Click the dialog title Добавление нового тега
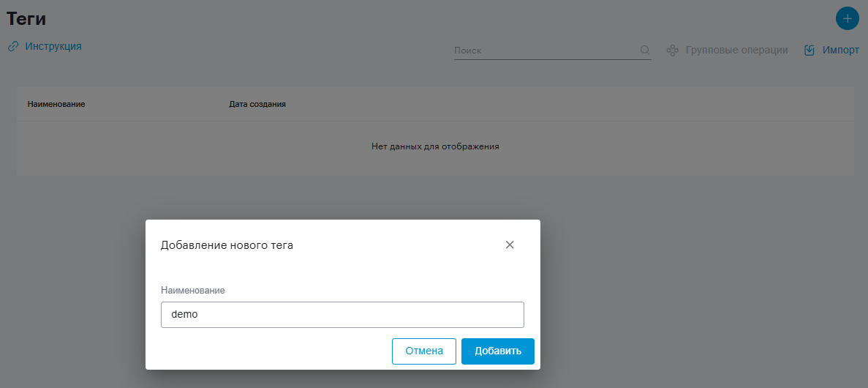The height and width of the screenshot is (388, 868). pyautogui.click(x=227, y=245)
